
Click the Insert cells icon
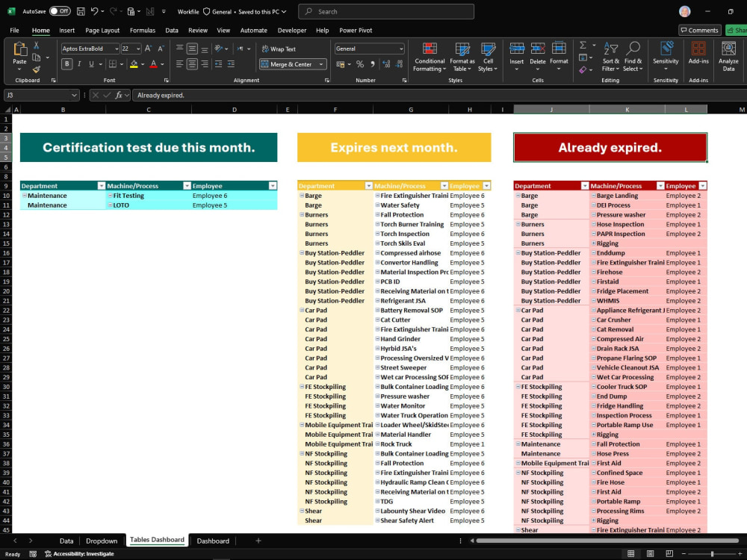[517, 48]
